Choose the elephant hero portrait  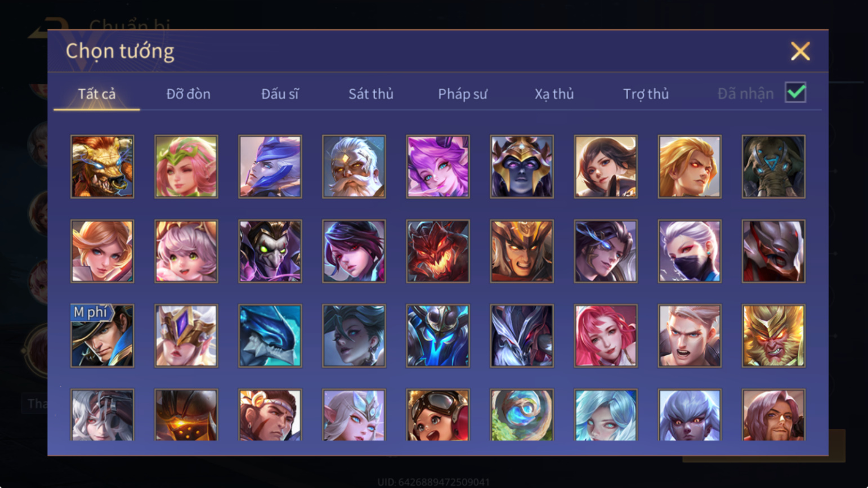(773, 167)
